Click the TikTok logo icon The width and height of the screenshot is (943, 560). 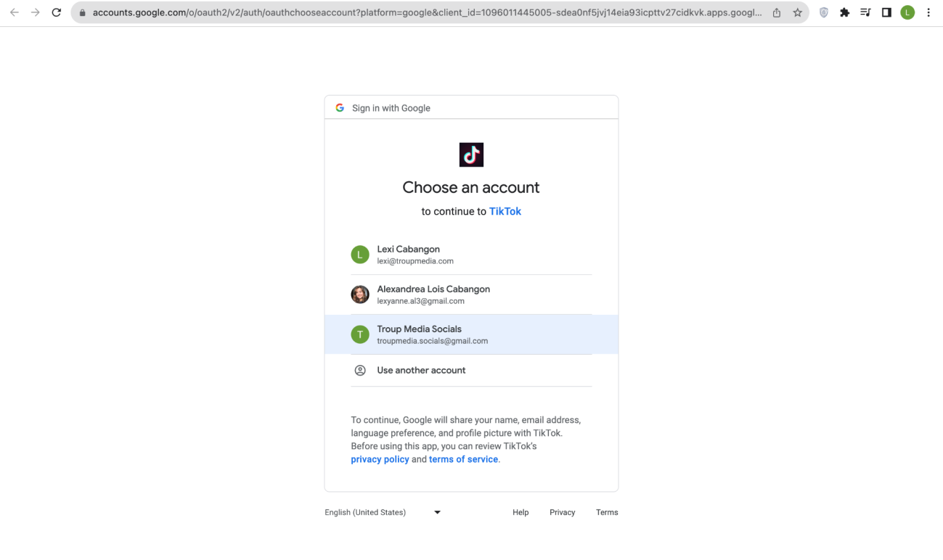point(471,155)
